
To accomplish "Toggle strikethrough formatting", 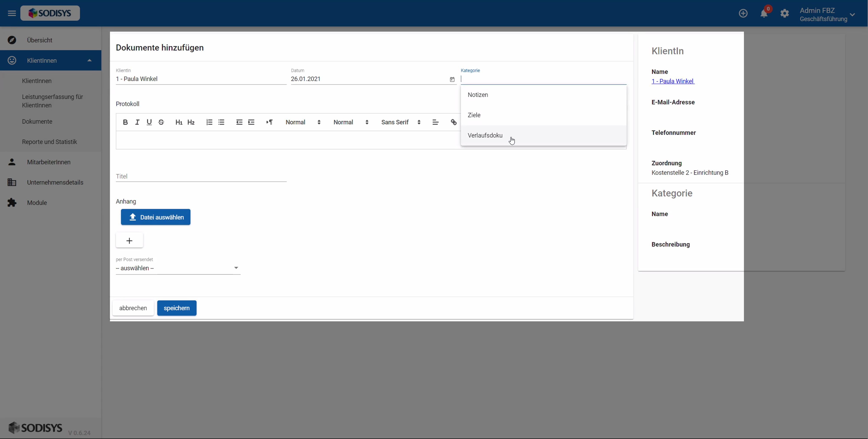I will coord(161,122).
